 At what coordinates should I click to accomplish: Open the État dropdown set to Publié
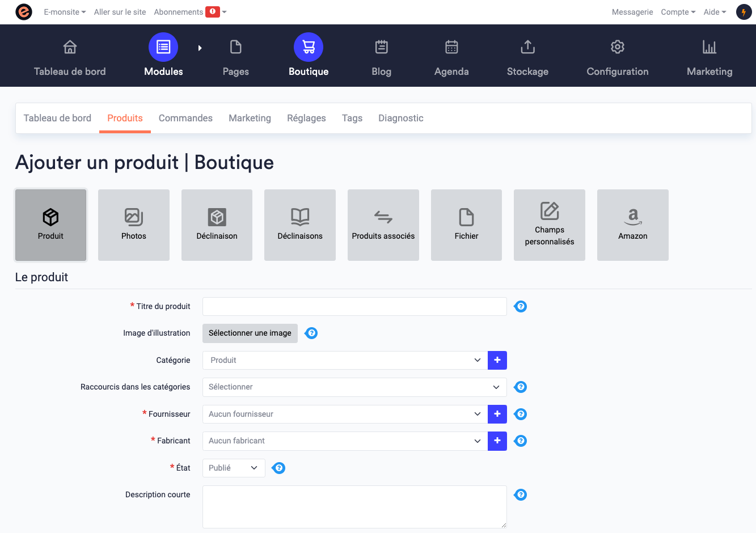tap(234, 468)
